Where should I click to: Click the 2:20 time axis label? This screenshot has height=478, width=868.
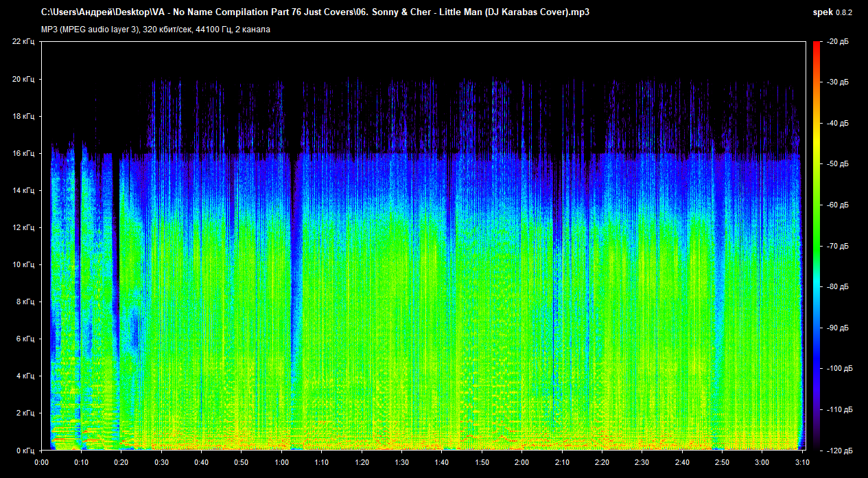602,462
